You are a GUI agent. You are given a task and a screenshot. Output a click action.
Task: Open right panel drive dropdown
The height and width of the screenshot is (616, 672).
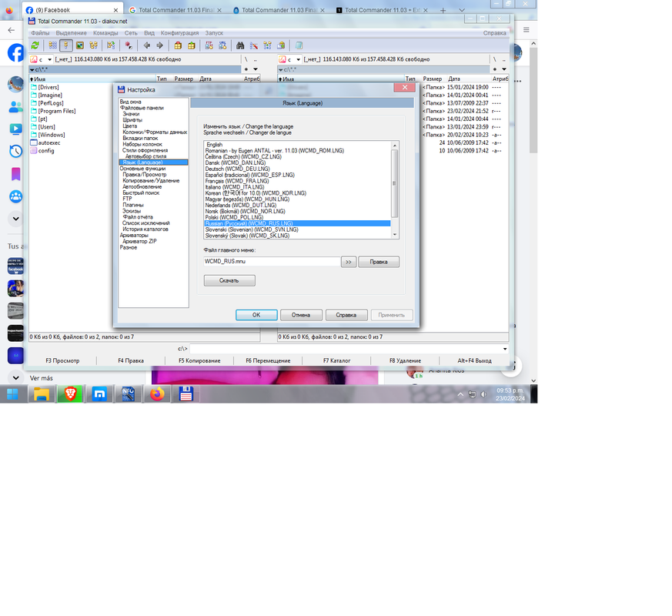coord(299,59)
